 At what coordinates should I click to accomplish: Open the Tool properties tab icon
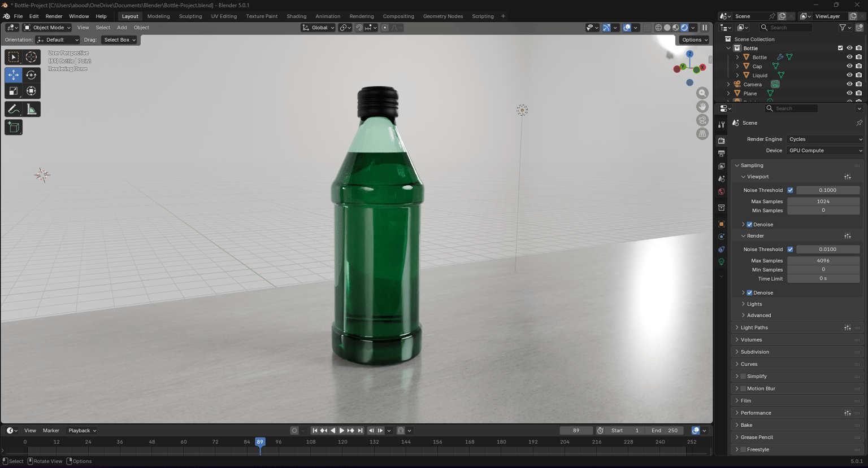tap(722, 125)
